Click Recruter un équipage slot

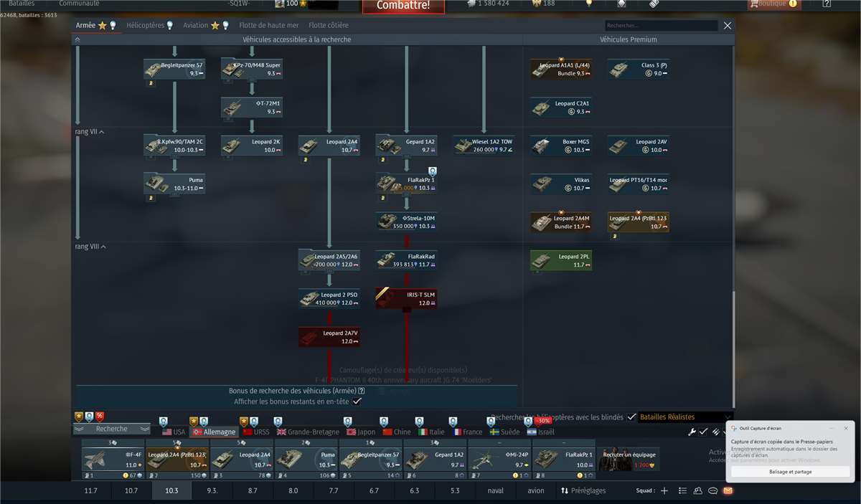click(629, 459)
